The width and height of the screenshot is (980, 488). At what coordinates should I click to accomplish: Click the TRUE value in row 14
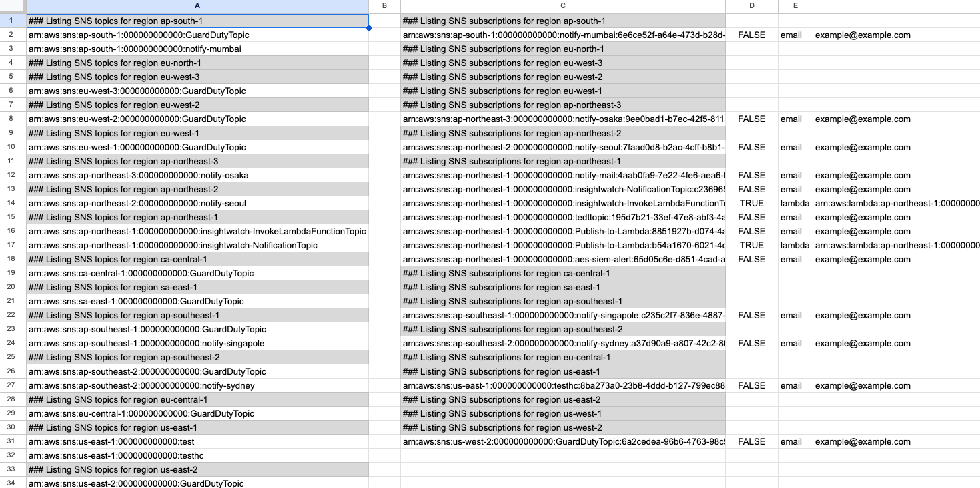[751, 203]
